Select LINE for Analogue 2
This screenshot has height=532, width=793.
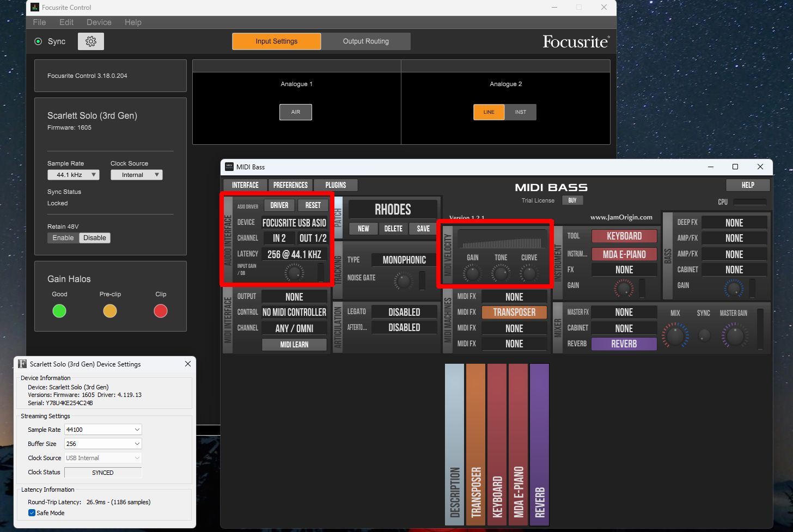pos(489,112)
